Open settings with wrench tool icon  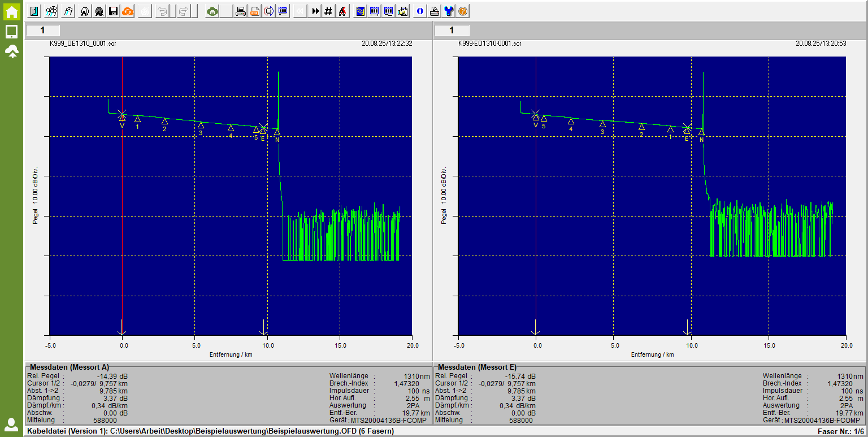click(449, 11)
